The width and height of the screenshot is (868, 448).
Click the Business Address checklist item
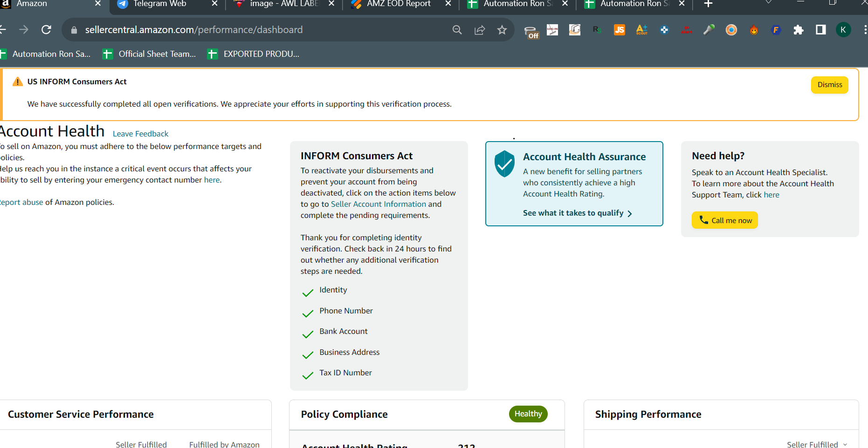[349, 352]
